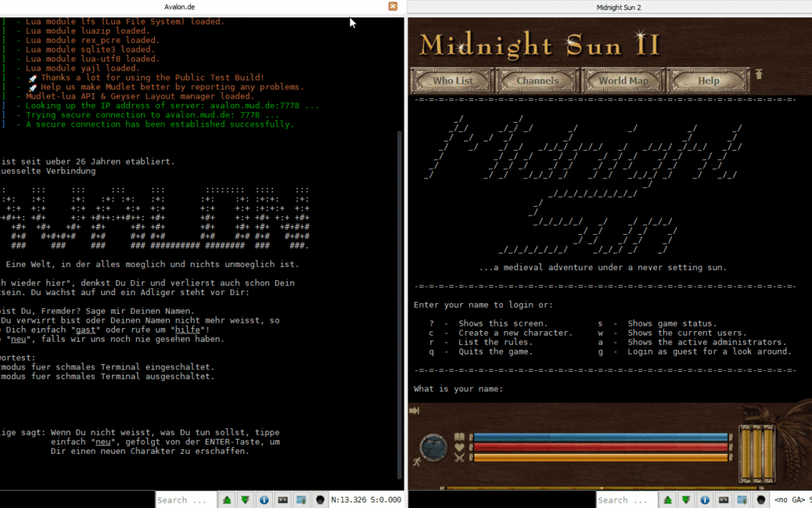The image size is (812, 508).
Task: Click "Login as guest for a look around." text
Action: (x=710, y=351)
